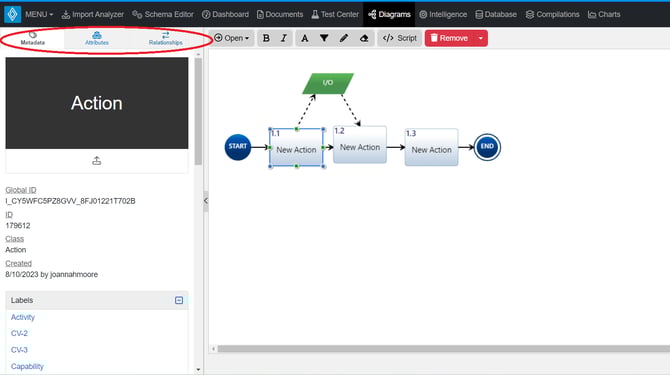Click the Innoslate logo icon

12,14
